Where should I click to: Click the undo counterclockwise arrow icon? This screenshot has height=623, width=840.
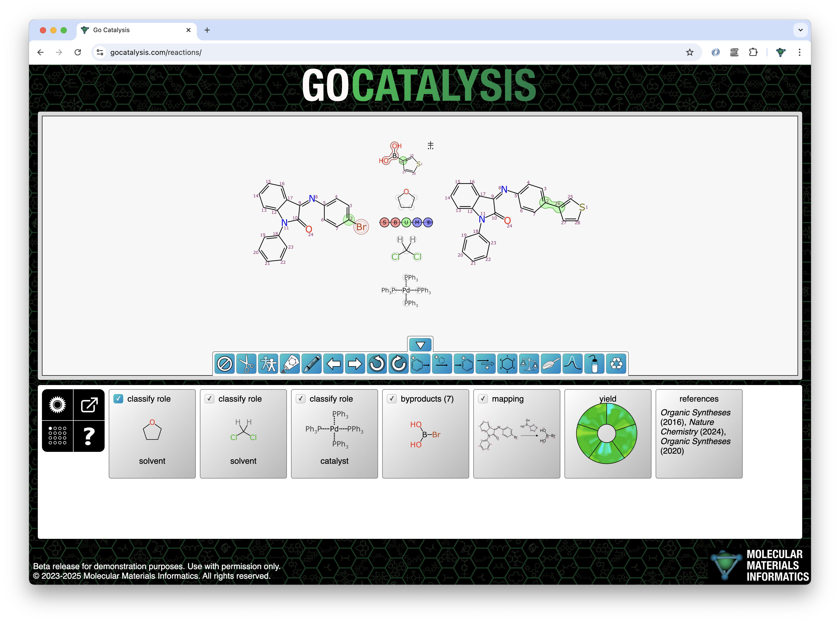click(x=377, y=364)
